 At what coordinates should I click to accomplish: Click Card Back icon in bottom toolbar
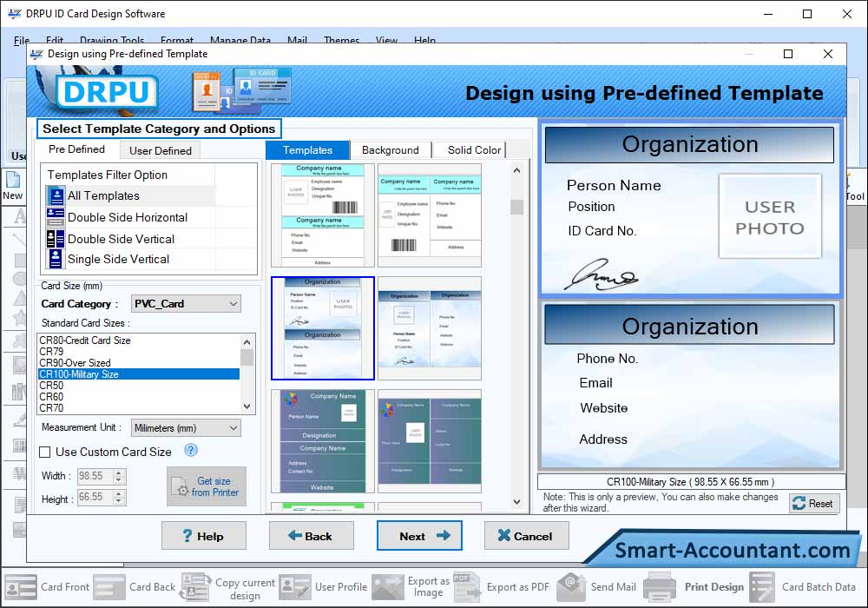[109, 587]
